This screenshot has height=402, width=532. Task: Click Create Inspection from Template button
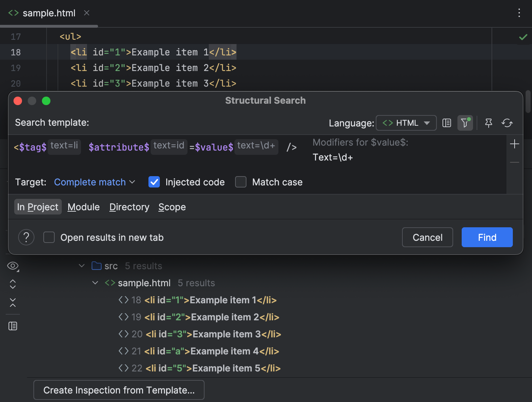tap(119, 390)
